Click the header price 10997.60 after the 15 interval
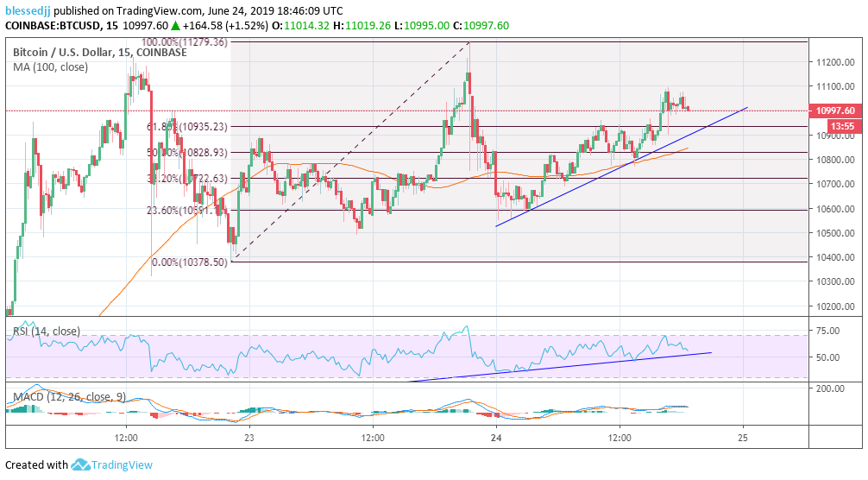 [x=145, y=25]
